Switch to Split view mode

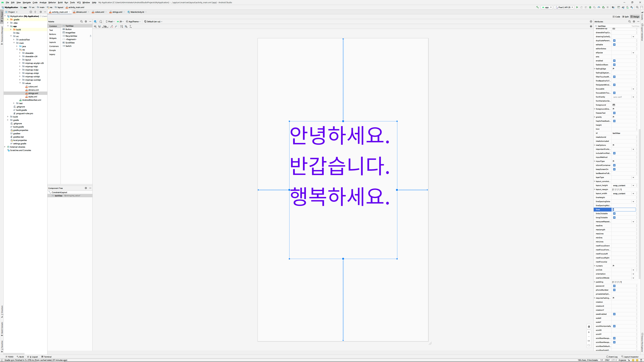coord(625,17)
